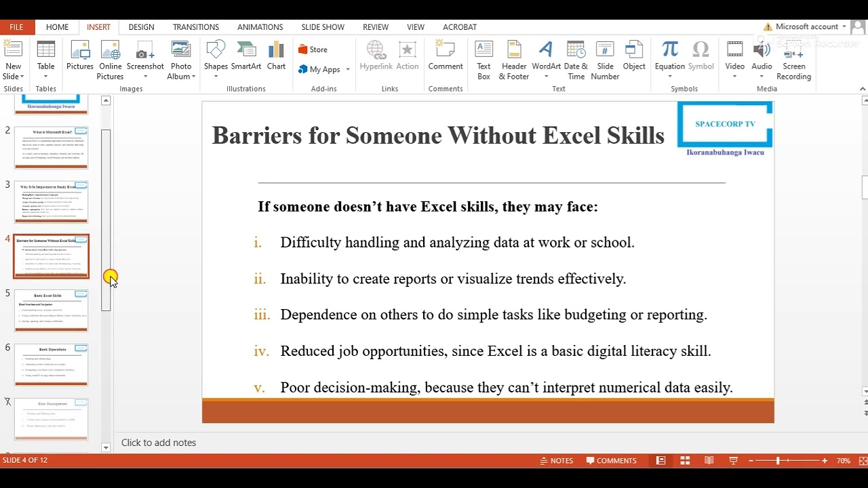Screen dimensions: 868x488
Task: Open Online Pictures
Action: [111, 60]
